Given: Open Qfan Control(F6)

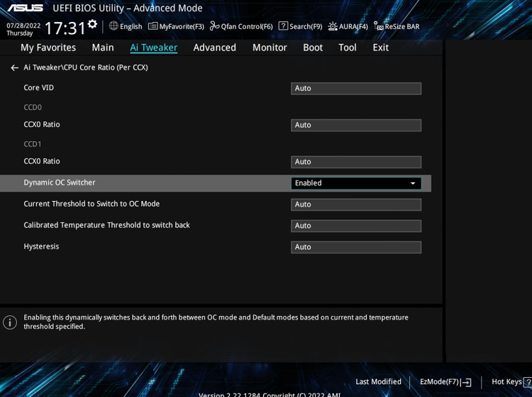Looking at the screenshot, I should click(241, 26).
